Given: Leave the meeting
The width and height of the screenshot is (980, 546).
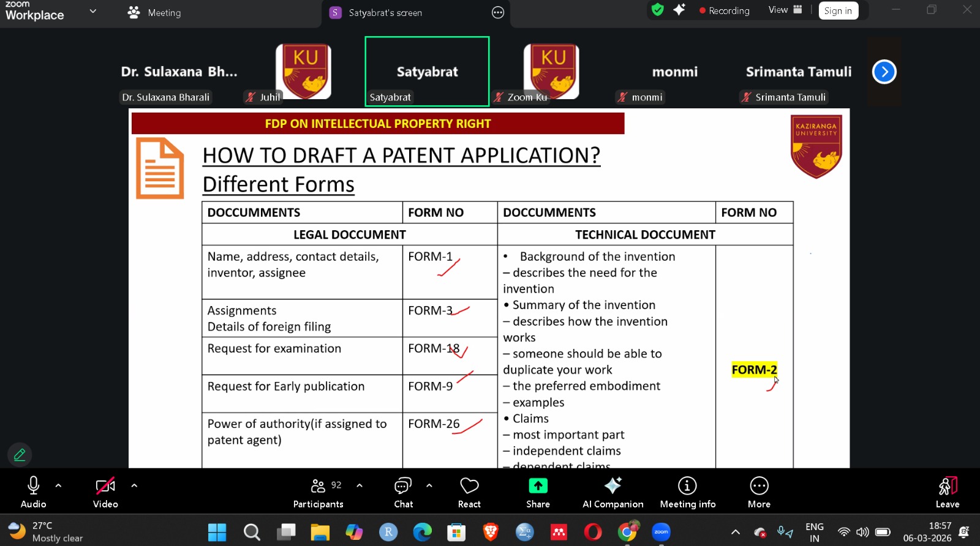Looking at the screenshot, I should [x=948, y=493].
